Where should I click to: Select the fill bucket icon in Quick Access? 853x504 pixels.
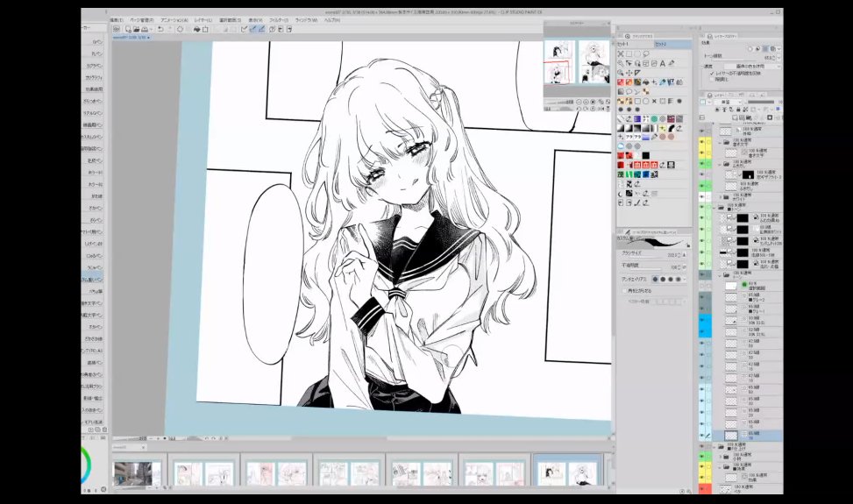(x=646, y=82)
